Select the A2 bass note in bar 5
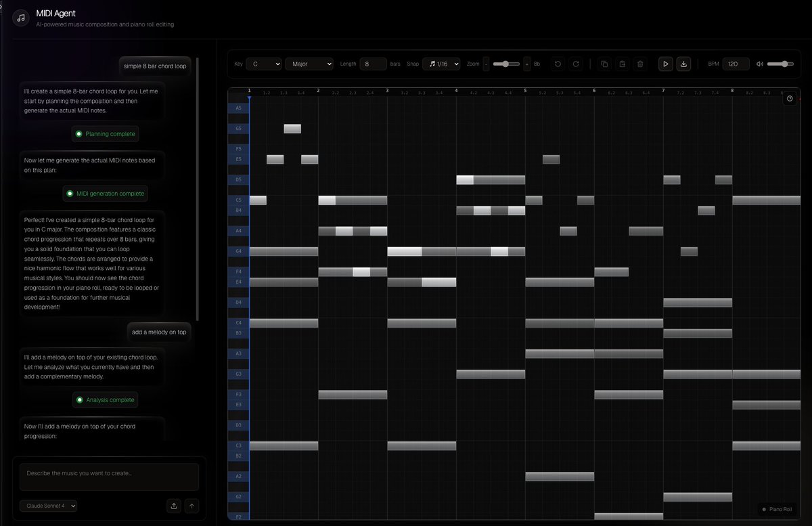Viewport: 812px width, 526px height. click(560, 477)
